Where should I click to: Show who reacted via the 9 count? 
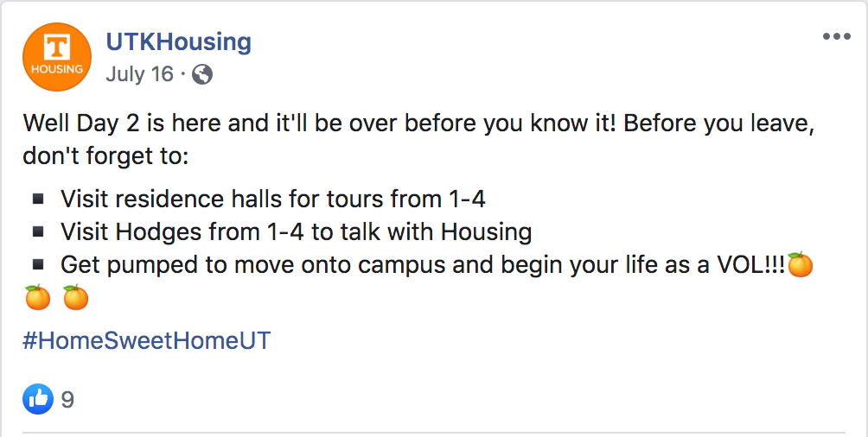[x=67, y=399]
